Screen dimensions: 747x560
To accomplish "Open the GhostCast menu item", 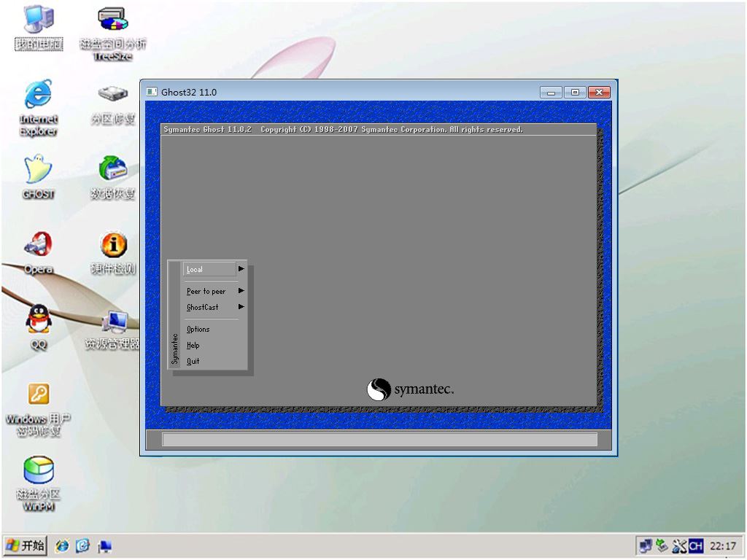I will pyautogui.click(x=203, y=307).
